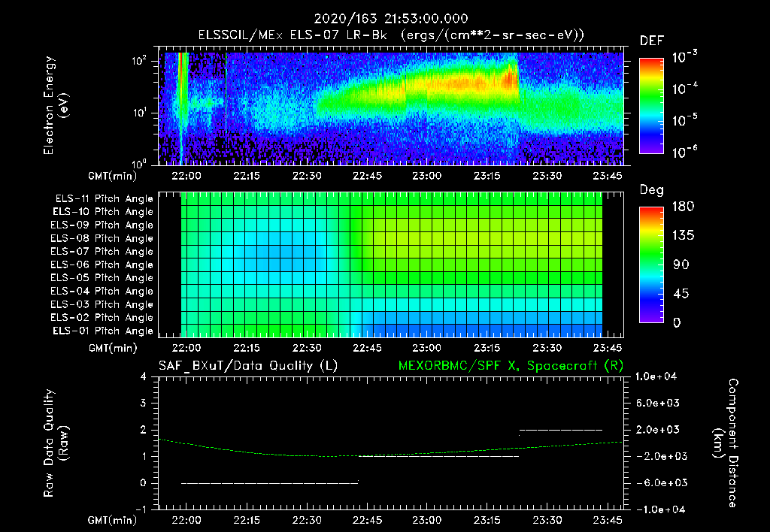Select the ELS-10 Pitch Angle row label
770x532 pixels.
(x=103, y=212)
